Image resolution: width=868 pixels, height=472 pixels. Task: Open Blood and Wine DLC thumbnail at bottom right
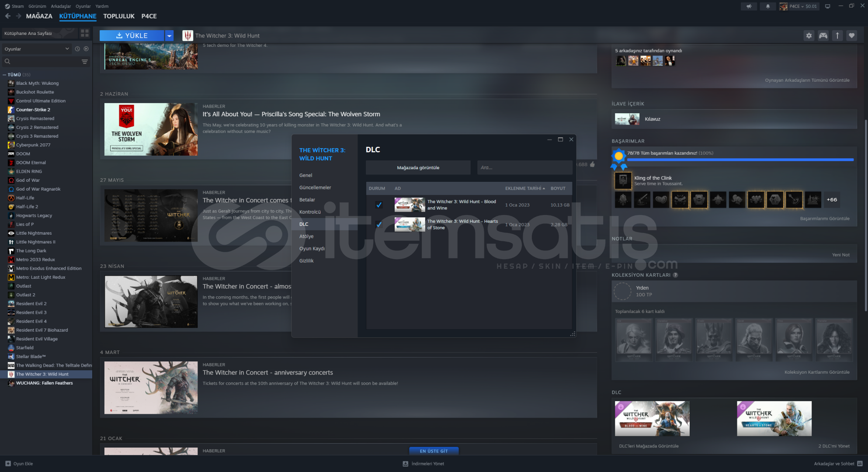click(652, 419)
